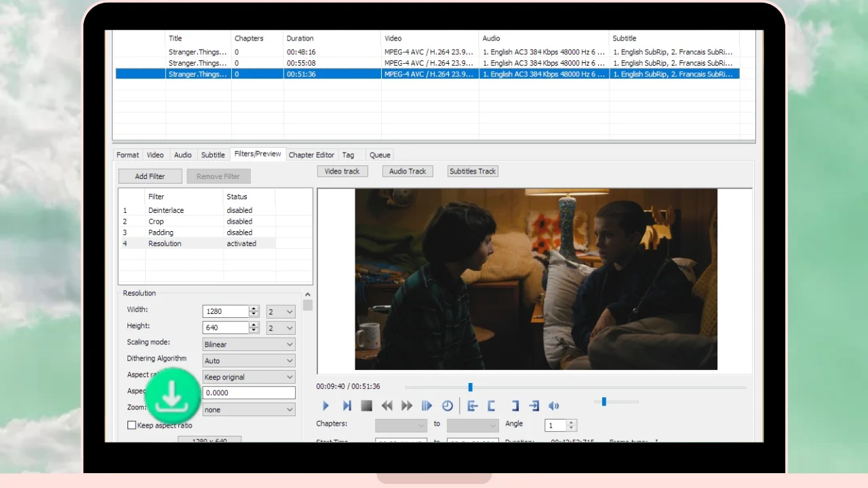The height and width of the screenshot is (488, 868).
Task: Click the Angle field showing 1
Action: [555, 426]
